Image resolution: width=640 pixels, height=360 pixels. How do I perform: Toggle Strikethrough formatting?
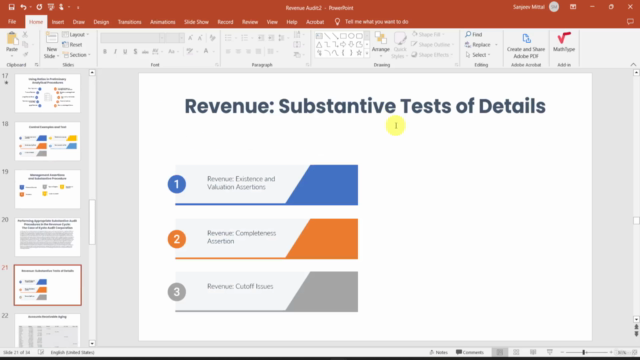pos(145,51)
